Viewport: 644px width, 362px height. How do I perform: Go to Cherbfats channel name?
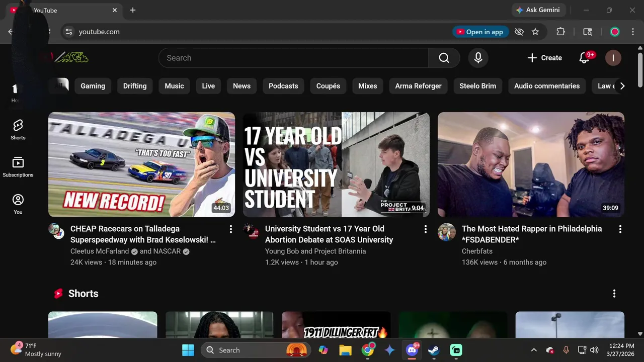pyautogui.click(x=477, y=251)
